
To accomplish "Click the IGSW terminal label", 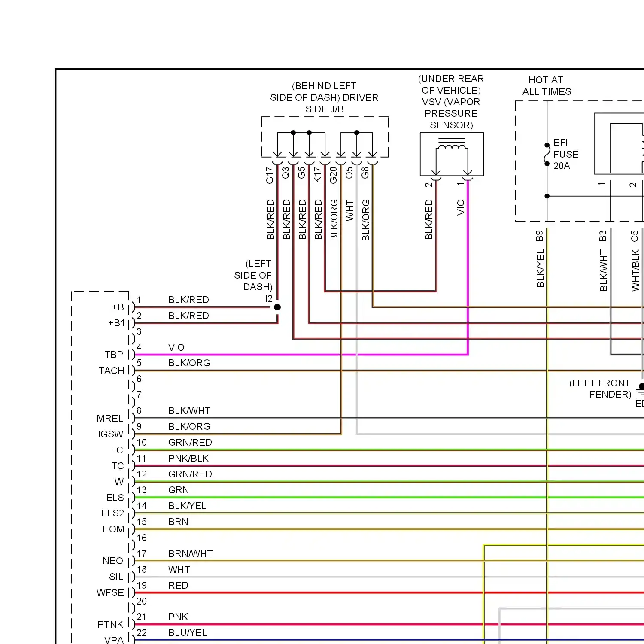I will tap(110, 434).
